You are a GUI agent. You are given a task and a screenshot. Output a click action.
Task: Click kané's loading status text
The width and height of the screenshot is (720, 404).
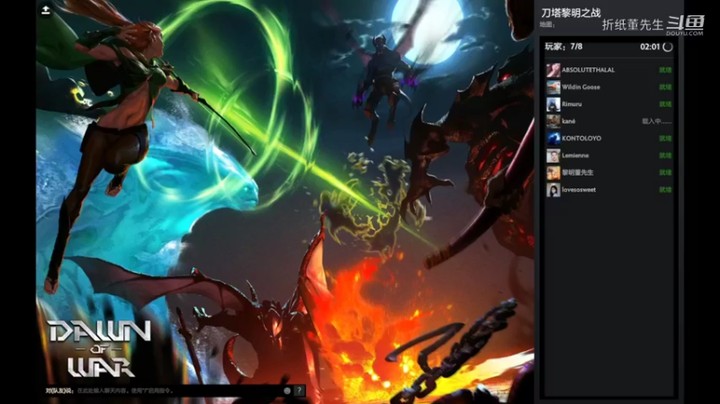657,121
